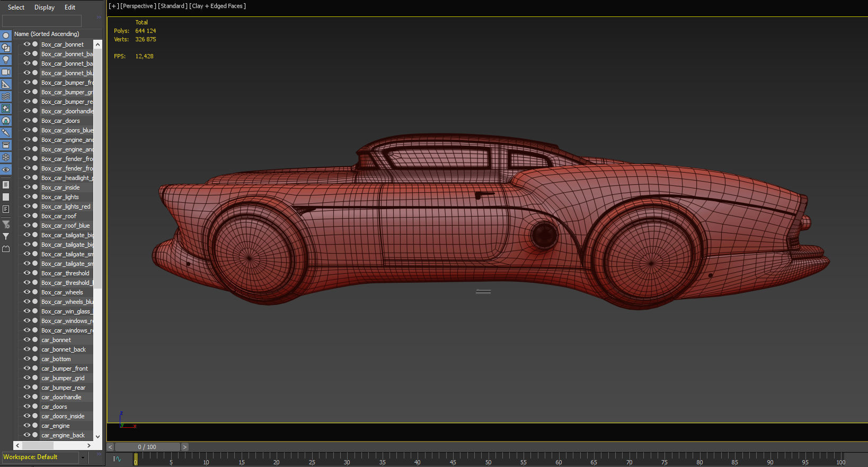Toggle visibility of Box_car_threshold
Screen dimensions: 868x467
(x=27, y=273)
